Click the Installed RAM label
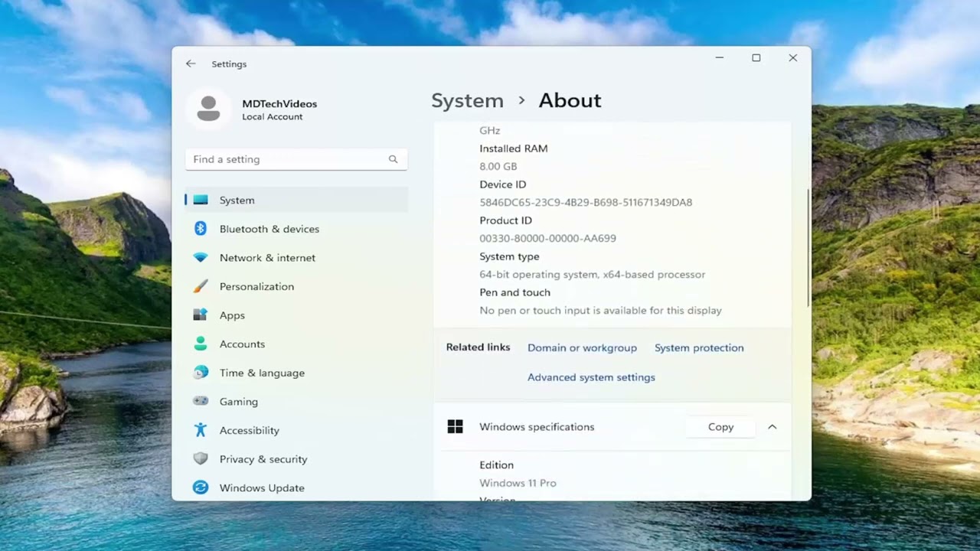980x551 pixels. click(x=513, y=148)
